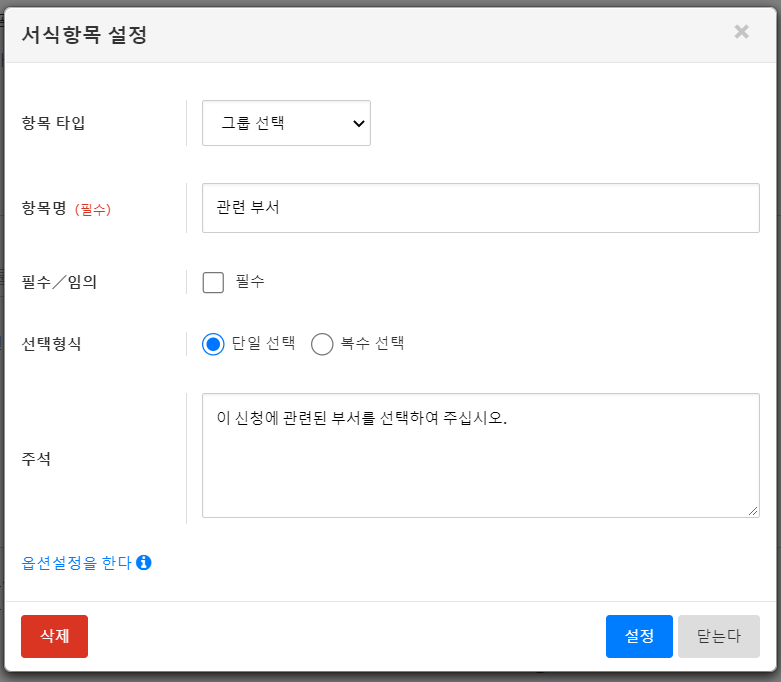The height and width of the screenshot is (682, 781).
Task: Click the info icon beside 옵션설정을 한다
Action: point(144,563)
